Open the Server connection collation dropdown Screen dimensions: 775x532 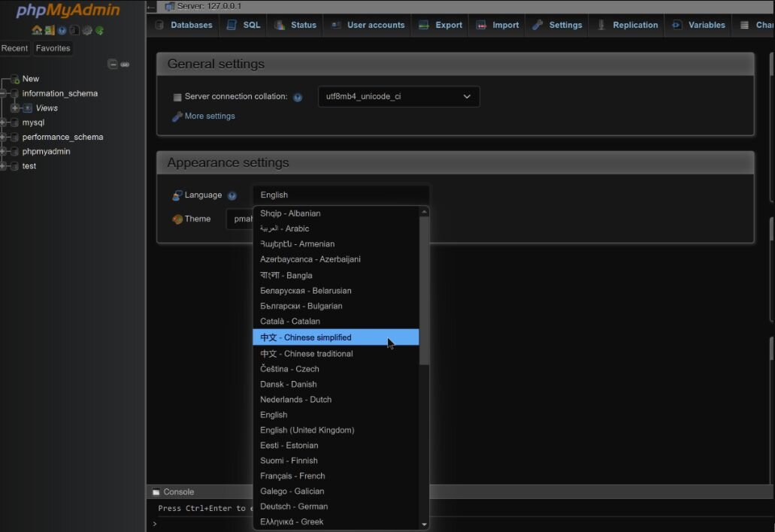point(398,97)
